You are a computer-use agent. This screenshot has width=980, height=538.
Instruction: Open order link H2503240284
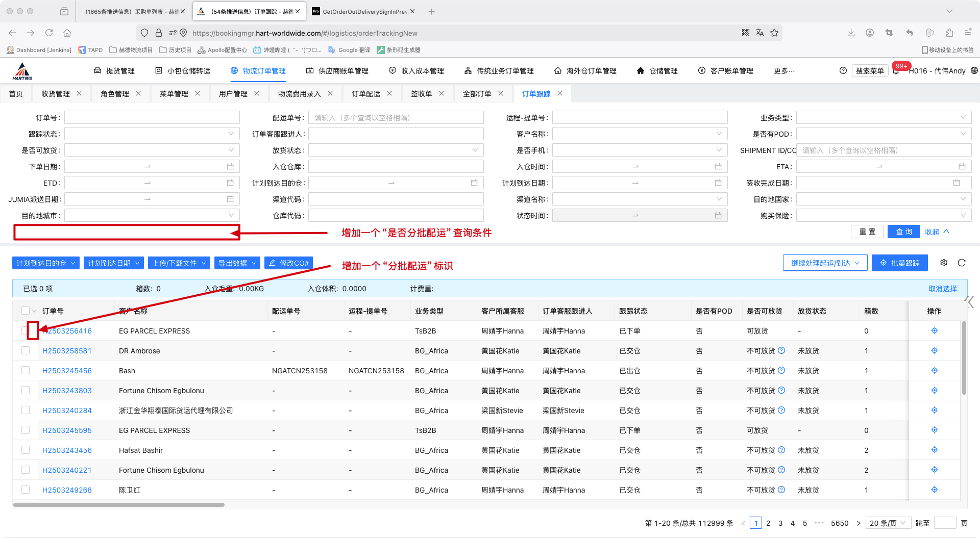click(x=67, y=411)
